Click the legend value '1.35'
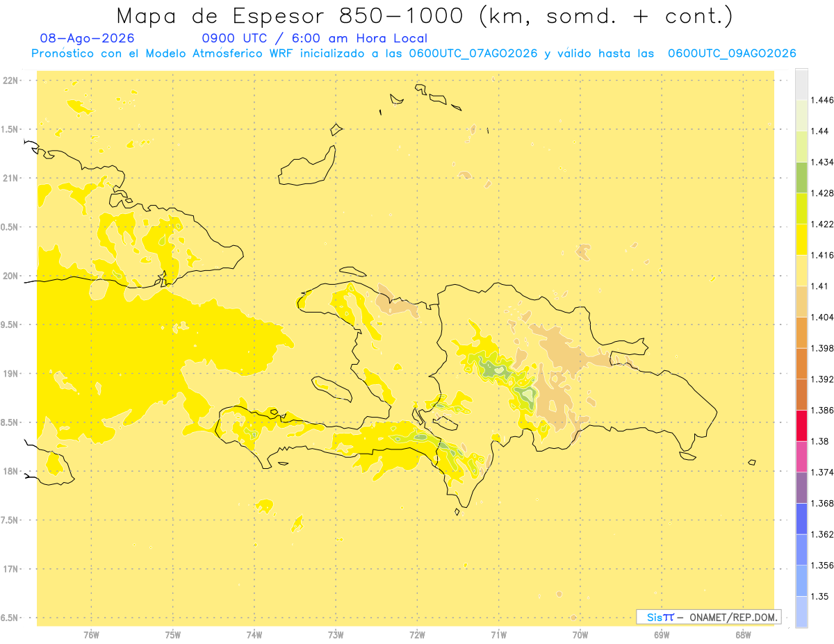Image resolution: width=834 pixels, height=644 pixels. 820,597
